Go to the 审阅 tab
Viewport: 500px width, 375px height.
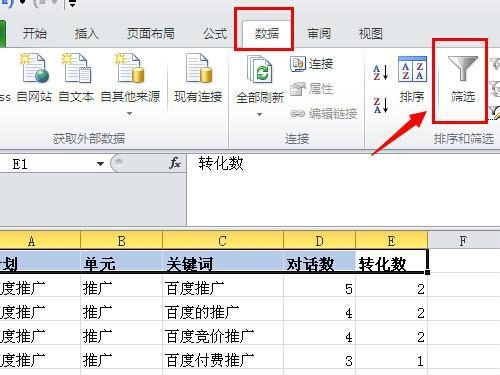coord(319,34)
